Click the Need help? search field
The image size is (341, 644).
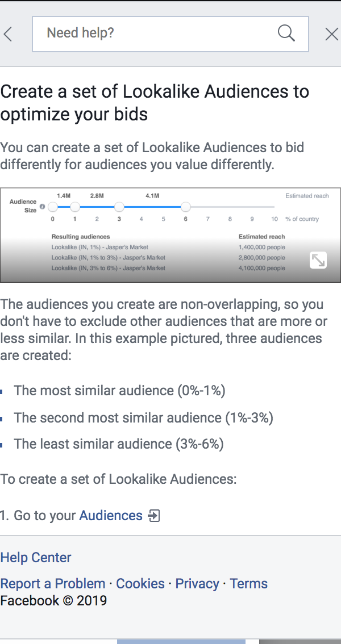click(x=170, y=34)
